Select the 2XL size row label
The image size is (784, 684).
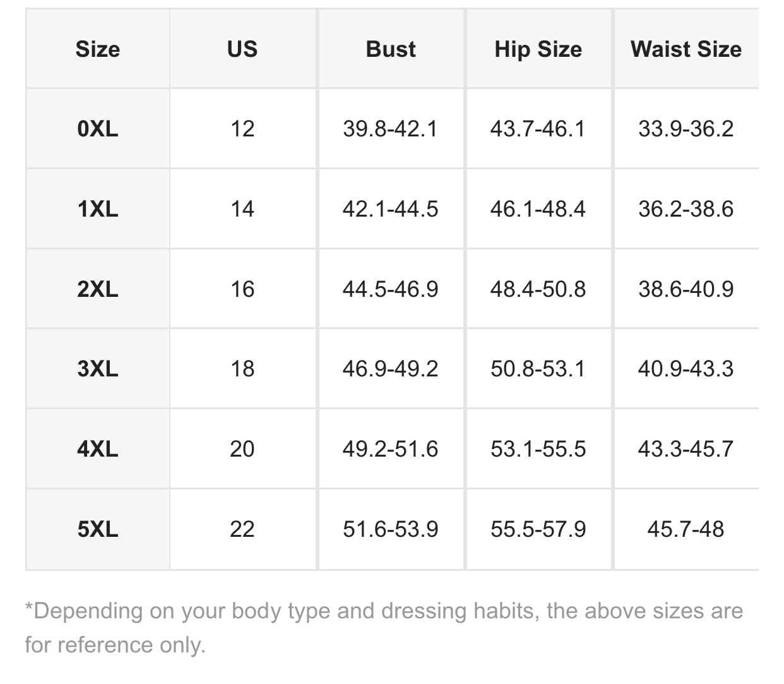98,289
